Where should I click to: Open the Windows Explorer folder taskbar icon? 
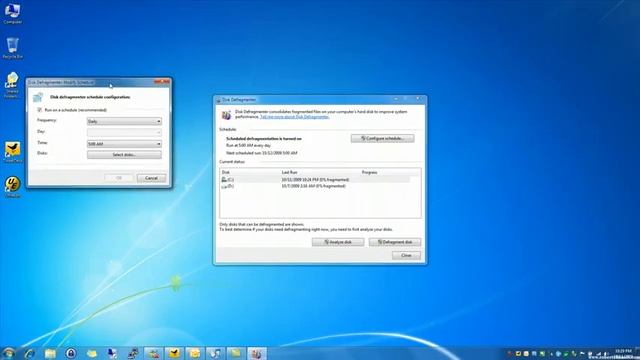50,353
